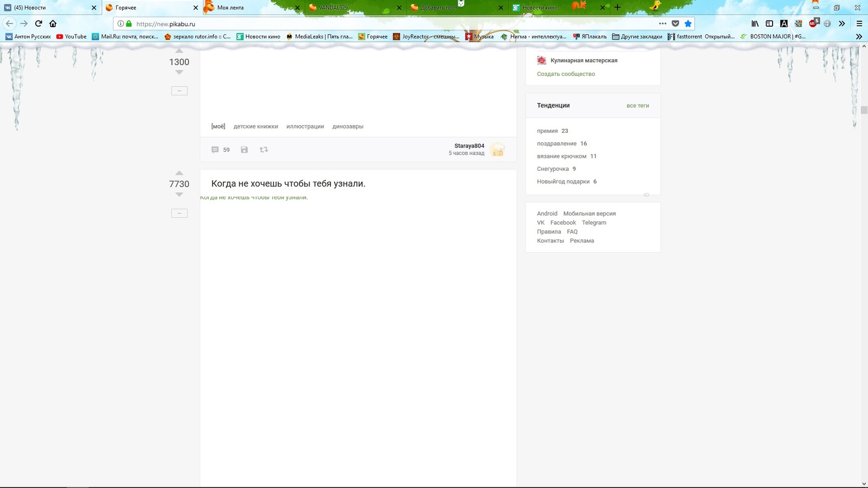Screen dimensions: 868x488
Task: Click the bookmark star in address bar
Action: point(688,23)
